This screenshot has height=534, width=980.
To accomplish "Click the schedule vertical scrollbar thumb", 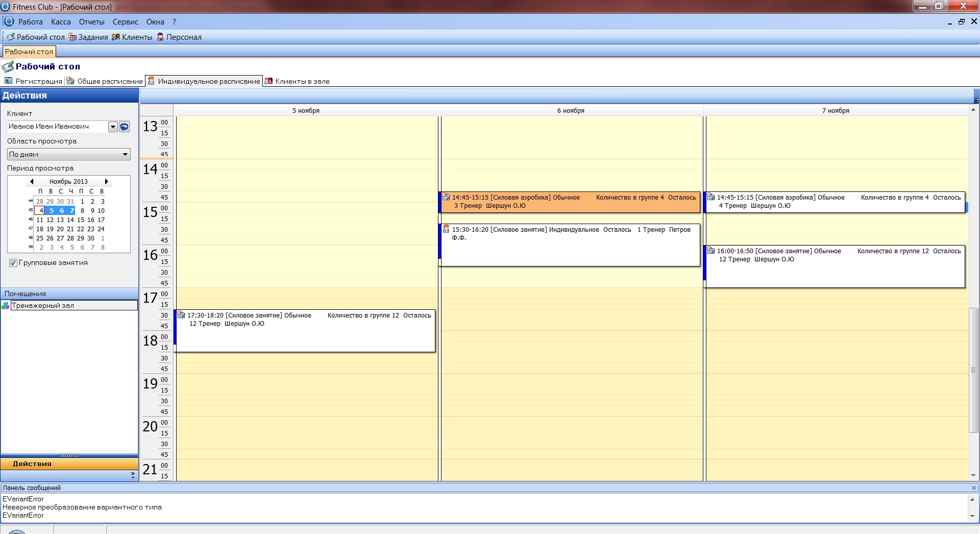I will pos(973,370).
